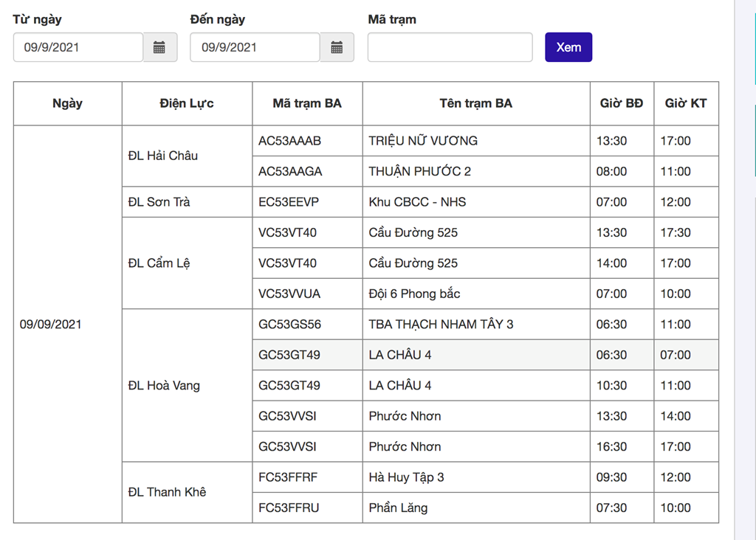Click end time 17:00 of TRIỆU NỮ VƯƠNG
Image resolution: width=756 pixels, height=540 pixels.
tap(675, 141)
